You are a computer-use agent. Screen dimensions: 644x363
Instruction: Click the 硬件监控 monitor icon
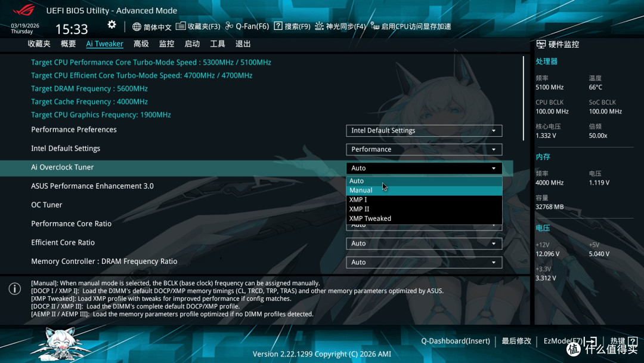[x=541, y=44]
